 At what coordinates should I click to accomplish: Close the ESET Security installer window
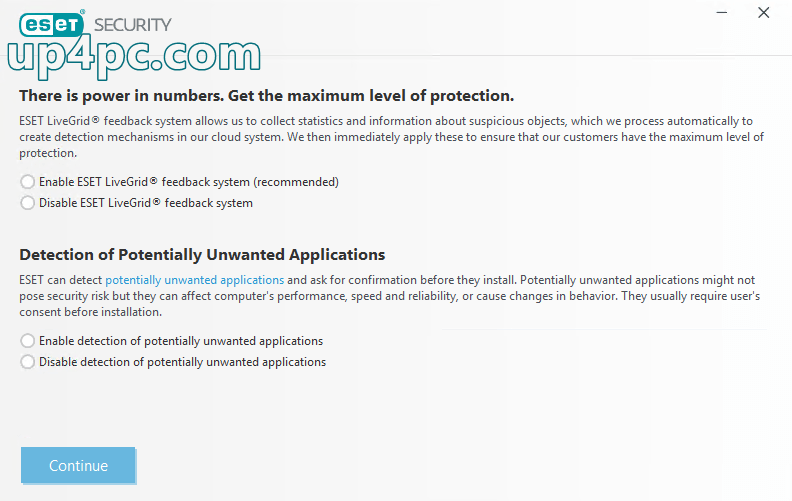click(764, 13)
